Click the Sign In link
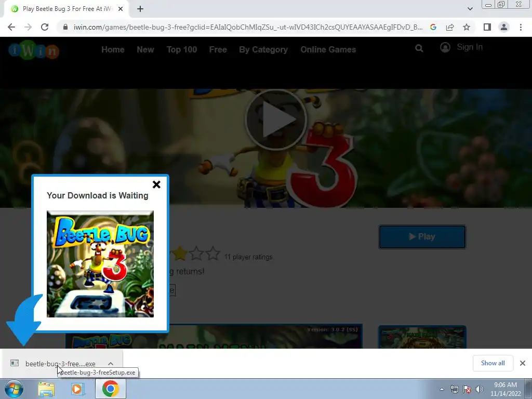This screenshot has height=399, width=532. click(x=470, y=47)
